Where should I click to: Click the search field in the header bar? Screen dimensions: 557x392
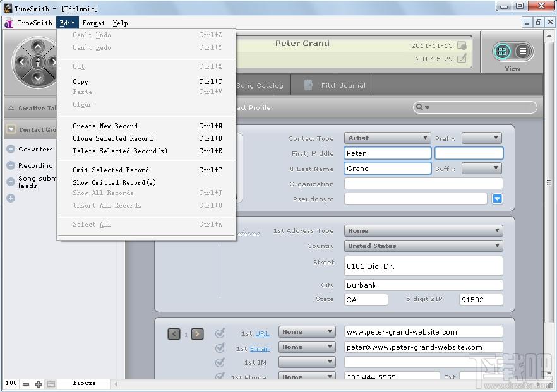tap(475, 107)
